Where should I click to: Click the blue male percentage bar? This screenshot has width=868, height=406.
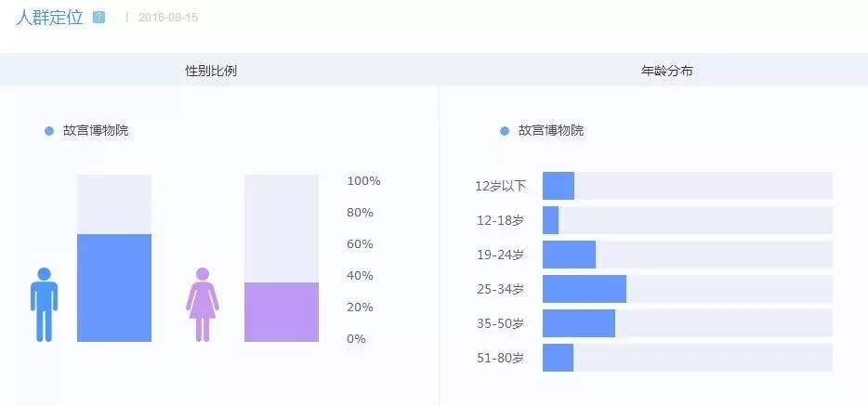click(x=114, y=287)
